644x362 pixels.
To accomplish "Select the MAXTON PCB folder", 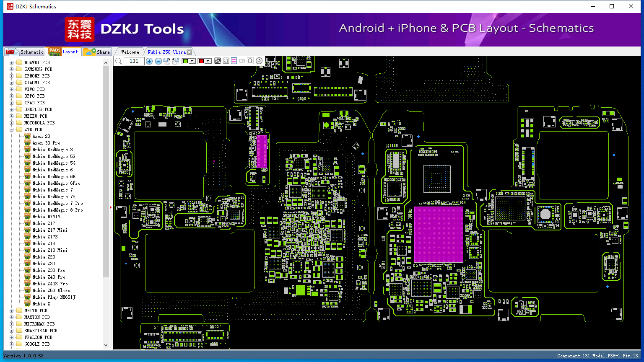I will click(x=37, y=317).
